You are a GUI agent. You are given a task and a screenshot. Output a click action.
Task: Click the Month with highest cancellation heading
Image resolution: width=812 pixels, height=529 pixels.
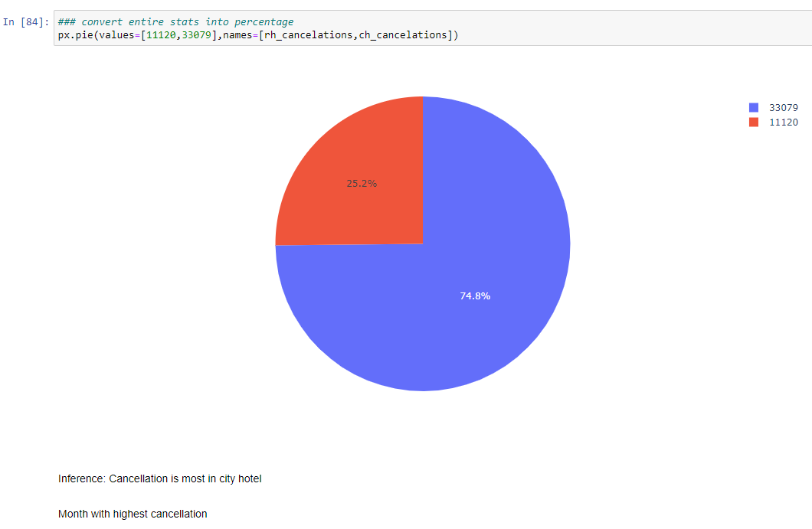[x=133, y=514]
